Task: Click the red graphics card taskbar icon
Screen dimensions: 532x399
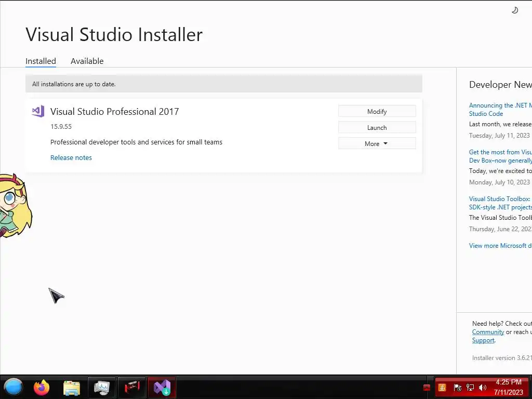Action: click(132, 388)
